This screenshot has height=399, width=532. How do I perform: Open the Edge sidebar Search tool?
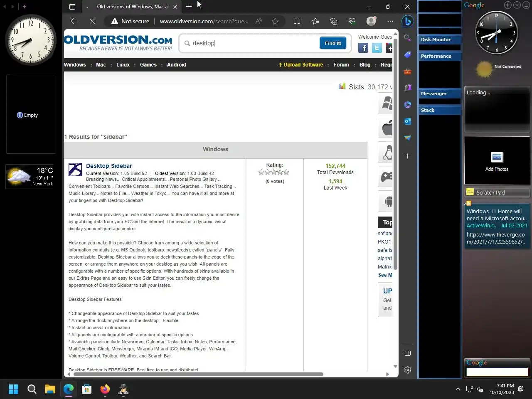[x=408, y=38]
